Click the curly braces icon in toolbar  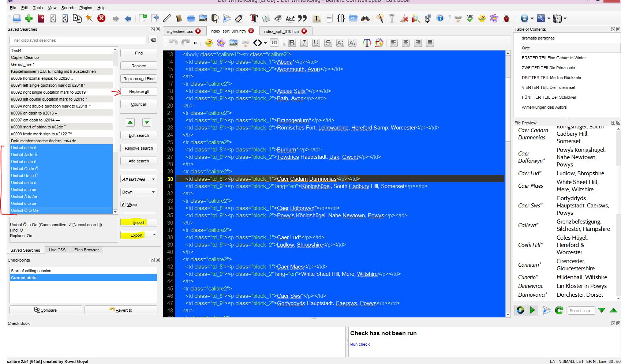[341, 18]
